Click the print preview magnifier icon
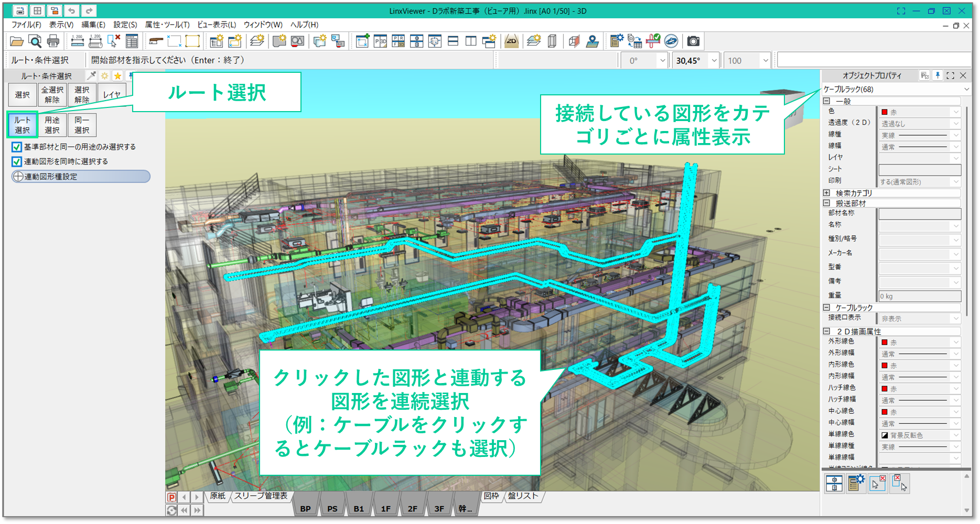Screen dimensions: 980x524 35,41
